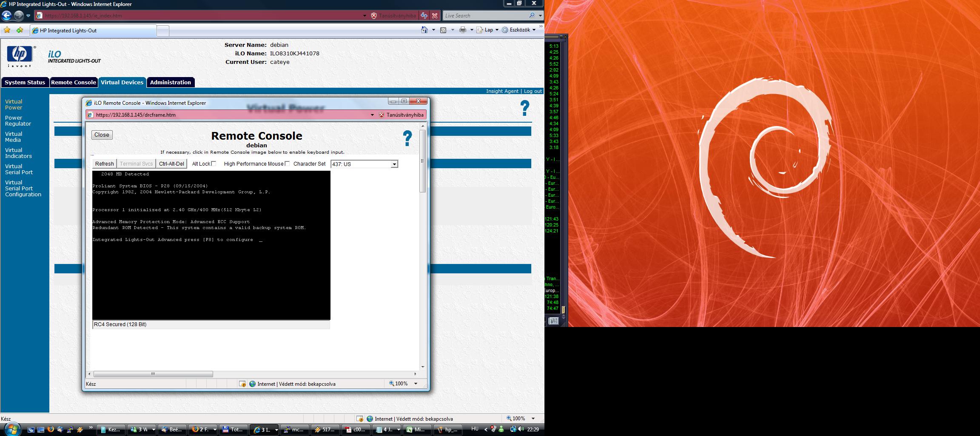Expand the Eszközök tools menu
This screenshot has height=436, width=980.
519,30
